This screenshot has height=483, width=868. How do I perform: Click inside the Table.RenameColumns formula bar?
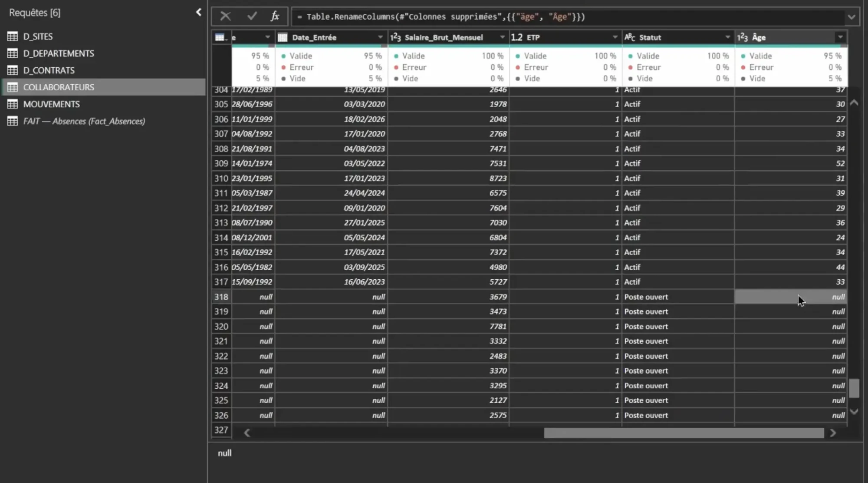569,17
